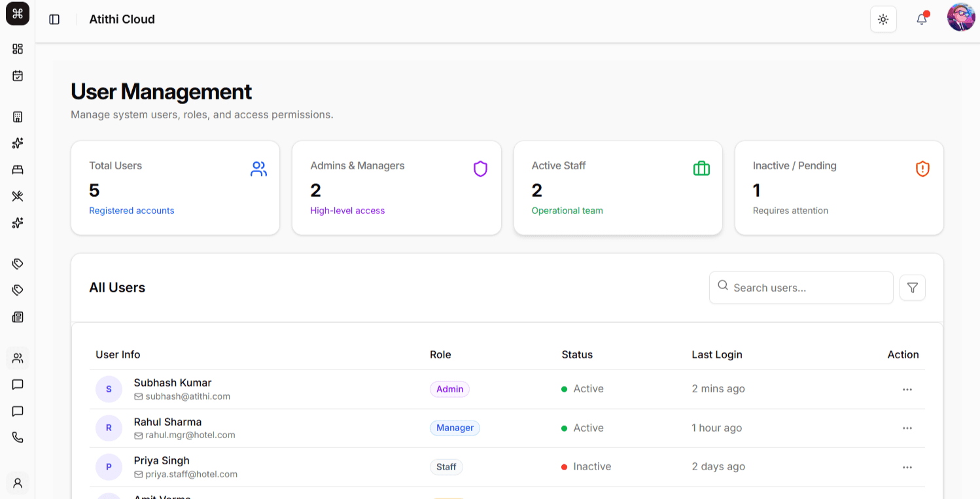Open the calendar check icon in sidebar

click(18, 76)
